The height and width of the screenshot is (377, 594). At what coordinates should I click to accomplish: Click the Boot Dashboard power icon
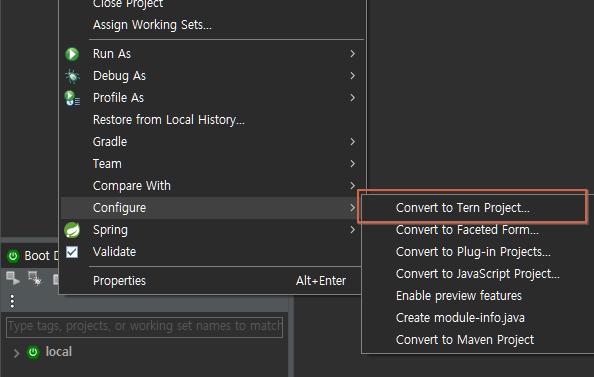tap(13, 256)
